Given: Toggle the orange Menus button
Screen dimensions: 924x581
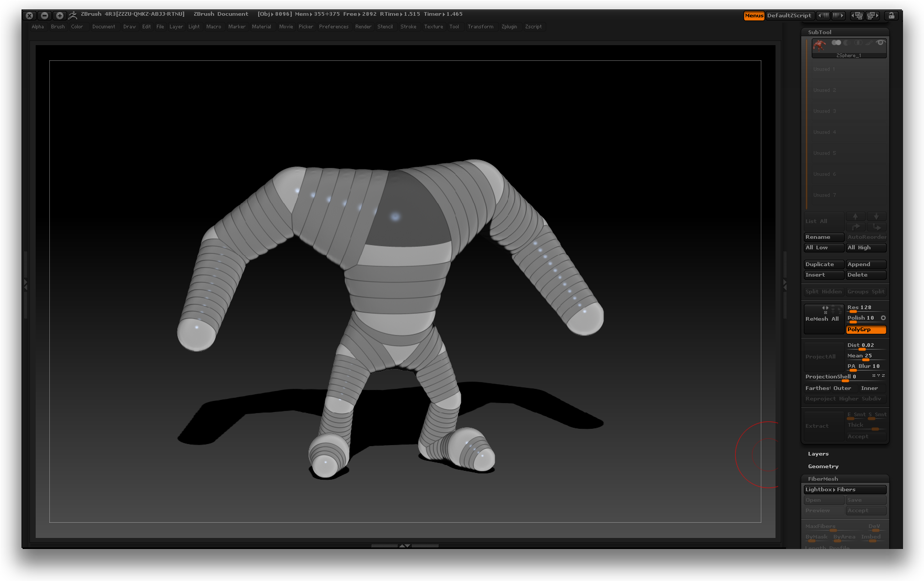Looking at the screenshot, I should coord(754,16).
